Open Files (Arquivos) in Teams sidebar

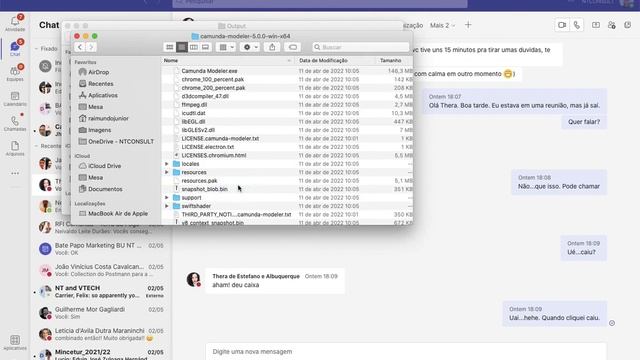15,148
